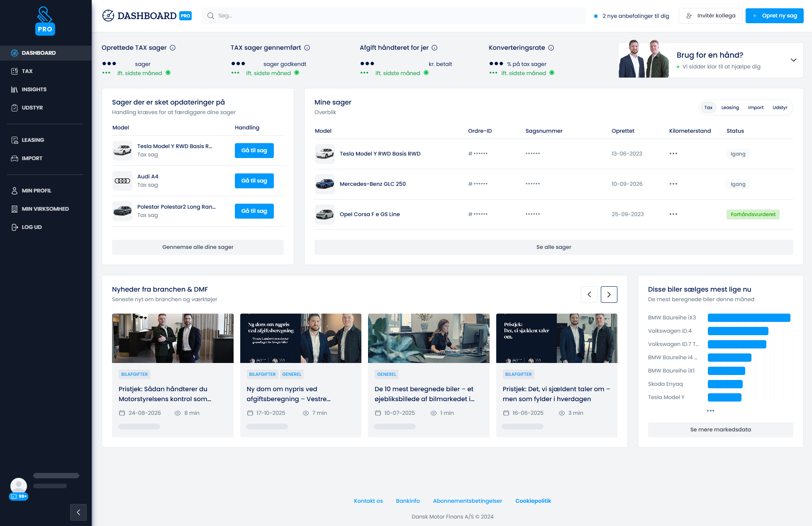This screenshot has width=812, height=526.
Task: Click info icon beside Oprettede TAX sager
Action: pos(173,48)
